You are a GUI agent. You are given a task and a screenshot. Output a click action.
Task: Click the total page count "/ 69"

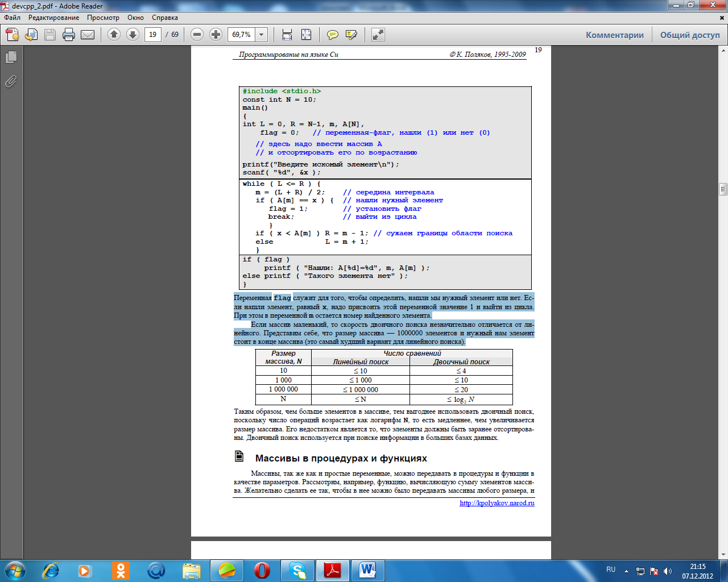(x=172, y=35)
